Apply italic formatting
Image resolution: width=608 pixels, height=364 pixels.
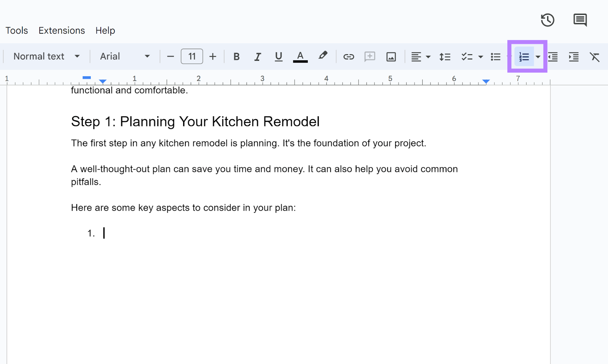pyautogui.click(x=258, y=56)
